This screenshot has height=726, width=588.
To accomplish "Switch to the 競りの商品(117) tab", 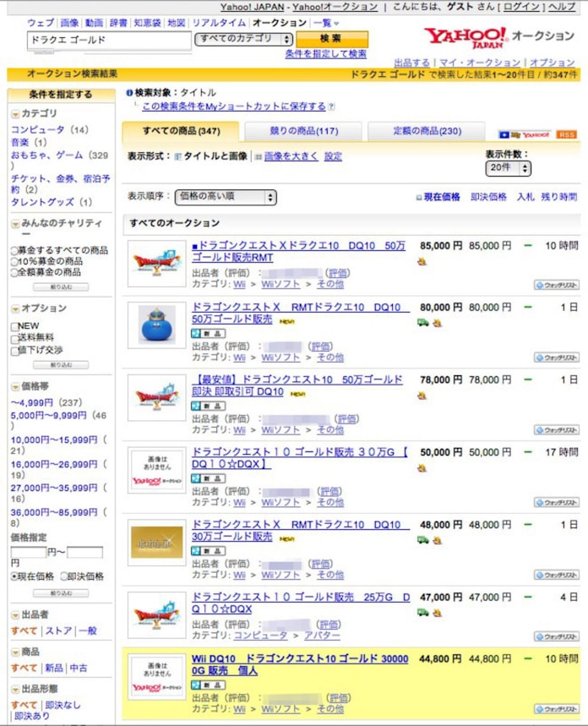I will point(303,131).
